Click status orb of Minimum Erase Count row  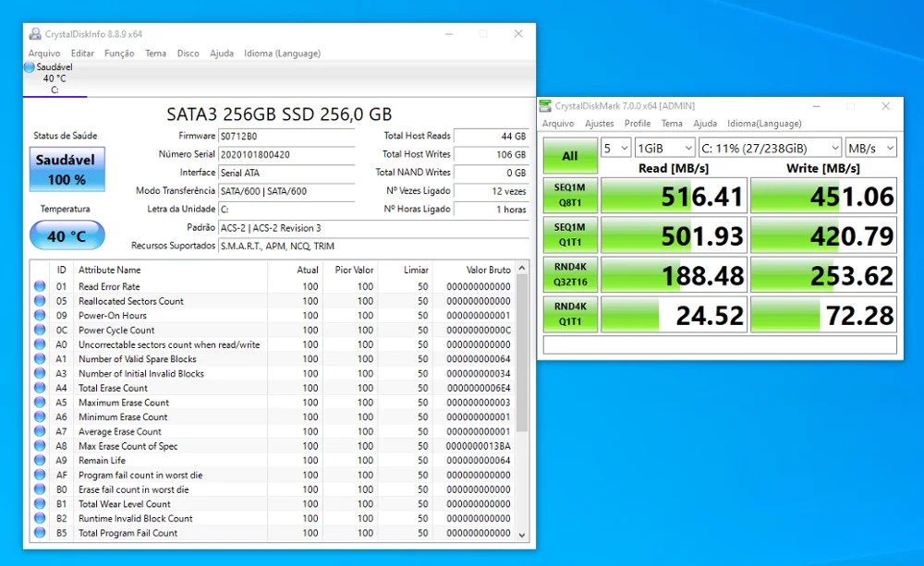coord(40,417)
